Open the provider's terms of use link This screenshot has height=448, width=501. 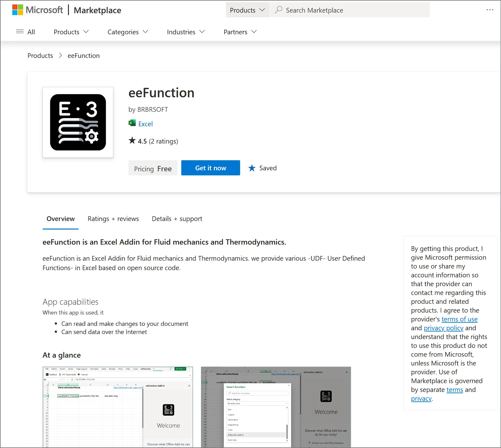[459, 319]
